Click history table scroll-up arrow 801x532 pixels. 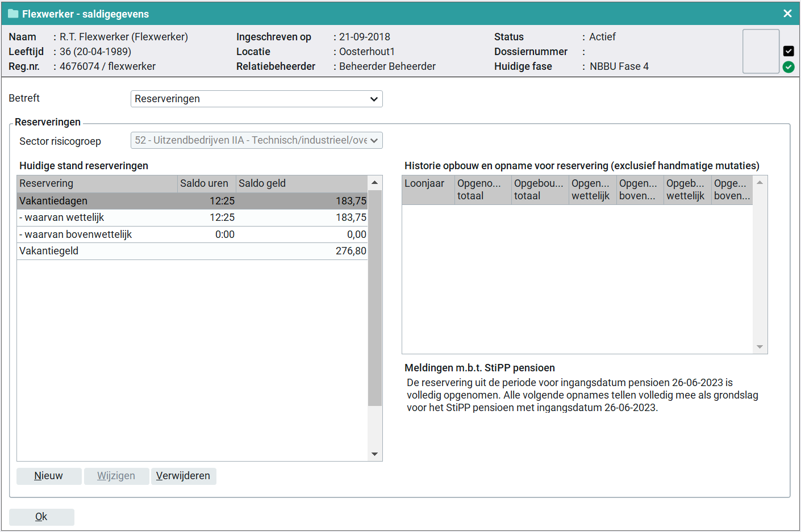coord(760,183)
